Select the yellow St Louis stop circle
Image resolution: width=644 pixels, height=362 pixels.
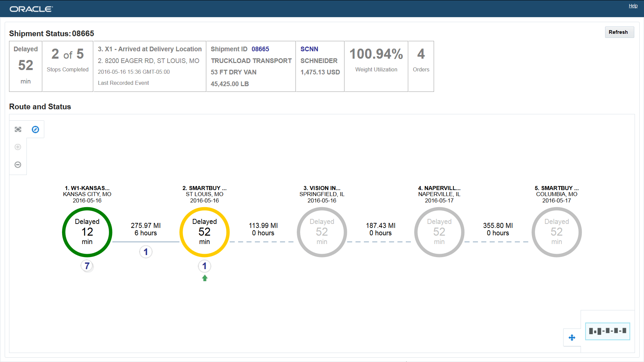click(x=205, y=232)
